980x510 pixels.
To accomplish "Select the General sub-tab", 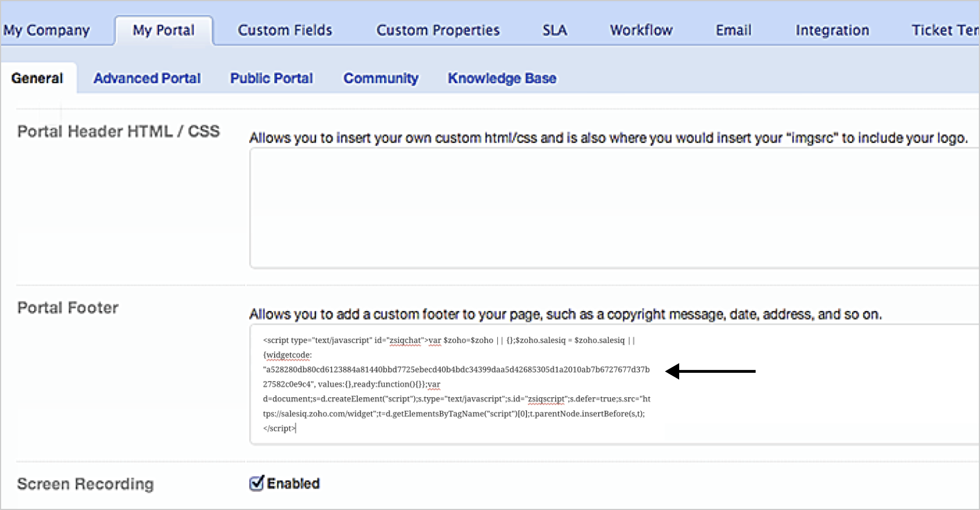I will [37, 78].
